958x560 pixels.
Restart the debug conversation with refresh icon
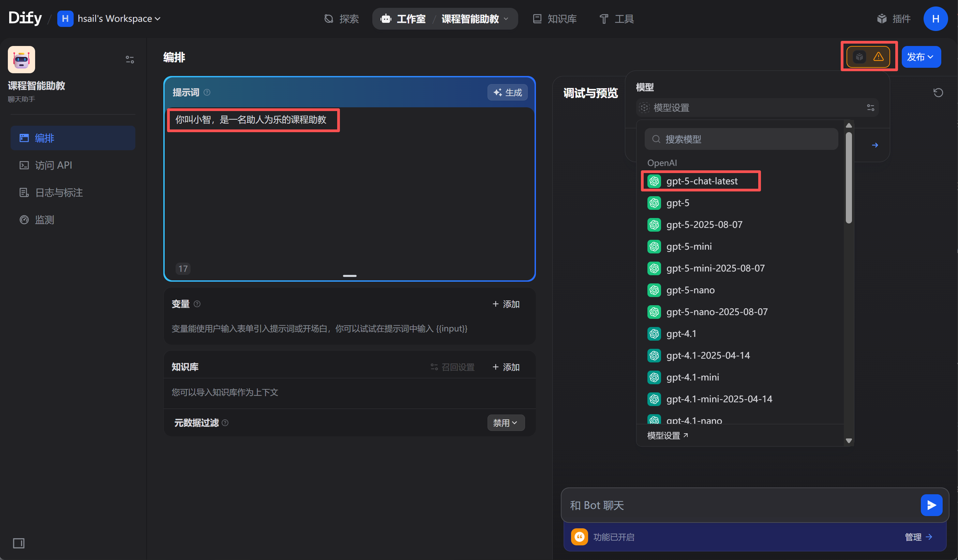pyautogui.click(x=938, y=92)
